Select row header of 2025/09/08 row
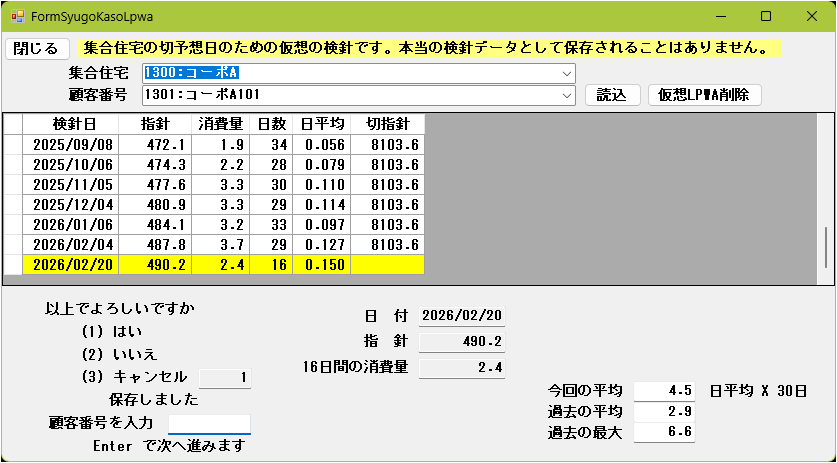Screen dimensions: 837x463 [13, 144]
